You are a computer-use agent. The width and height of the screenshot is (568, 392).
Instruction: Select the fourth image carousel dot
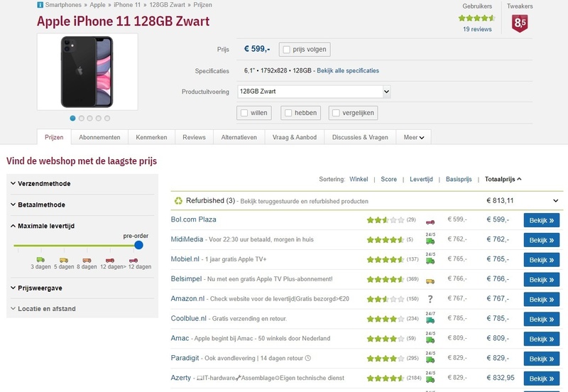click(x=99, y=118)
